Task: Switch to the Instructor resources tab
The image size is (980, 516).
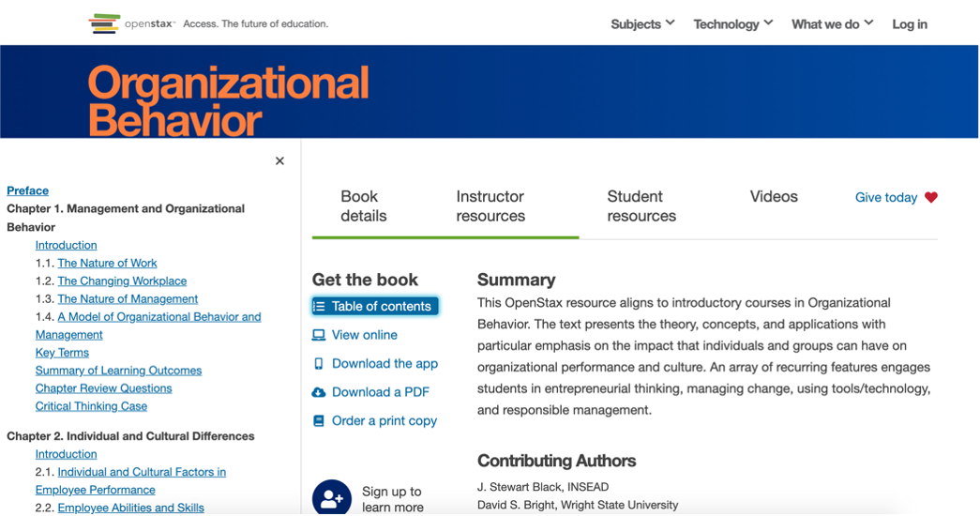Action: (490, 206)
